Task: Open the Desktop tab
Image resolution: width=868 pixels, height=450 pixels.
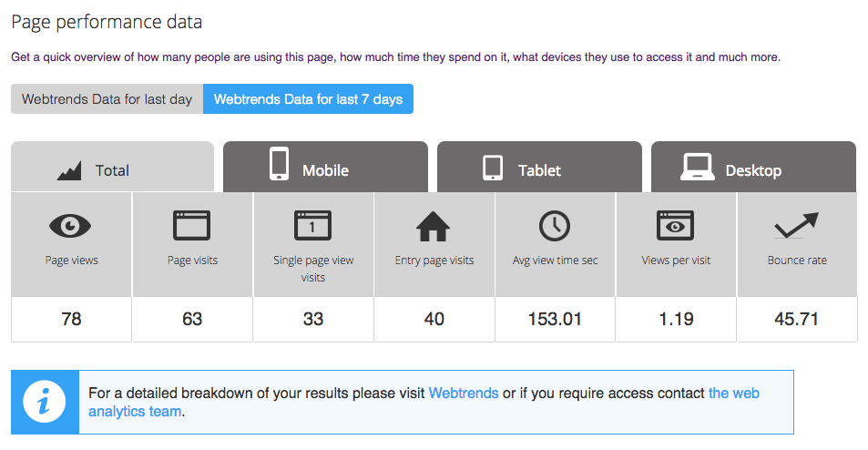Action: (x=753, y=169)
